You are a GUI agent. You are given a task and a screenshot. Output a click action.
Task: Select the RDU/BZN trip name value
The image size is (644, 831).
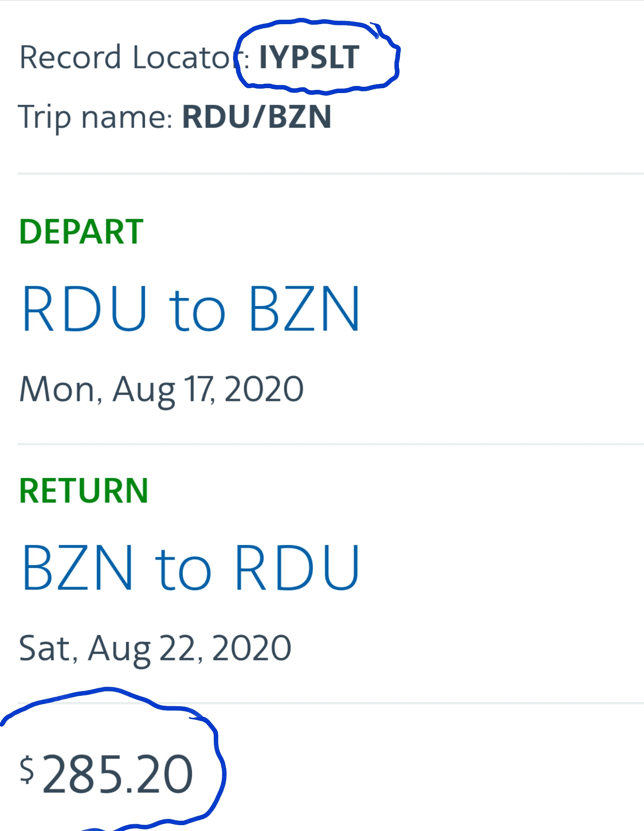point(257,117)
